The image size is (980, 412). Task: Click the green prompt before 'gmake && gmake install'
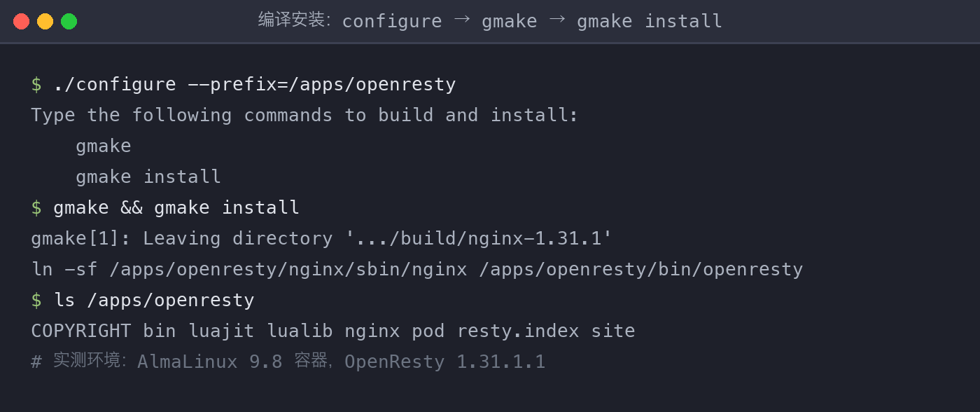(36, 207)
